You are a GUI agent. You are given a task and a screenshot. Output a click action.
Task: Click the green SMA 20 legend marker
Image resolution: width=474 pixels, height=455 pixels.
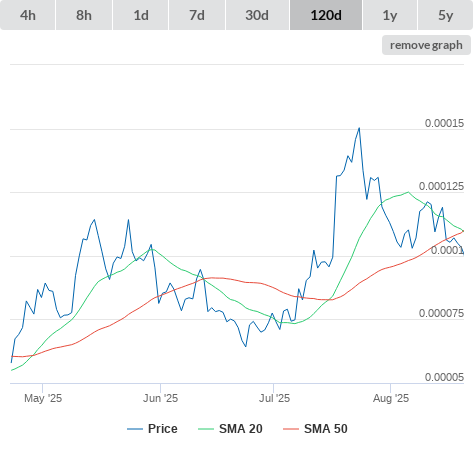[x=206, y=429]
